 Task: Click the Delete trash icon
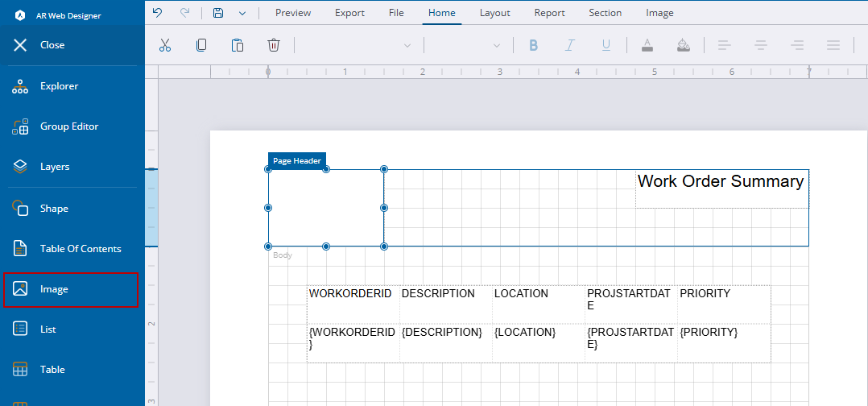point(274,45)
